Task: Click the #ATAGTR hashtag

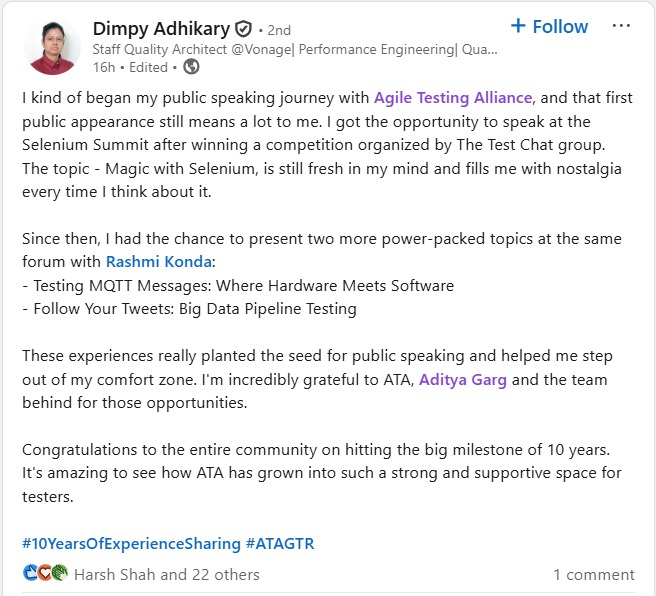Action: pos(281,544)
